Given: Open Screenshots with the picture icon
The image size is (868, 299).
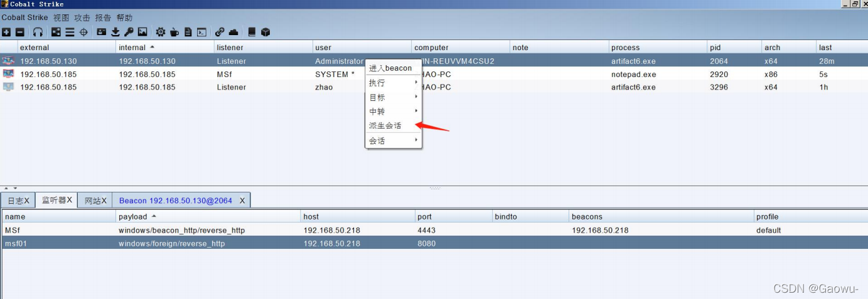Looking at the screenshot, I should click(x=142, y=32).
